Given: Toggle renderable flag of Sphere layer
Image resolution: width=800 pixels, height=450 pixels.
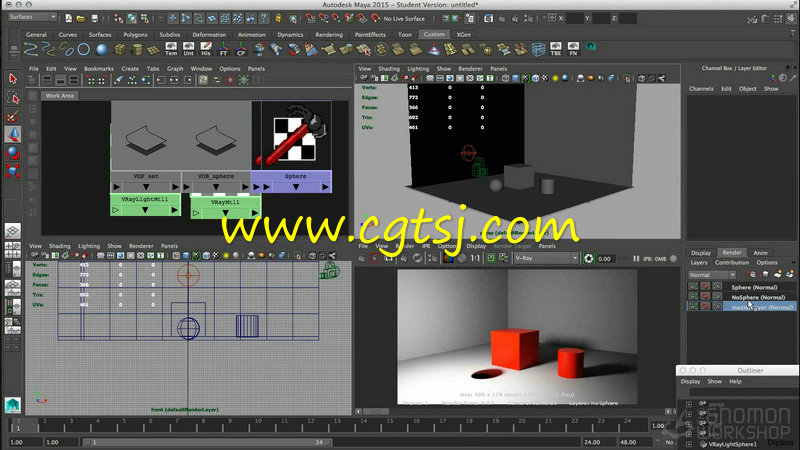Looking at the screenshot, I should coord(693,287).
